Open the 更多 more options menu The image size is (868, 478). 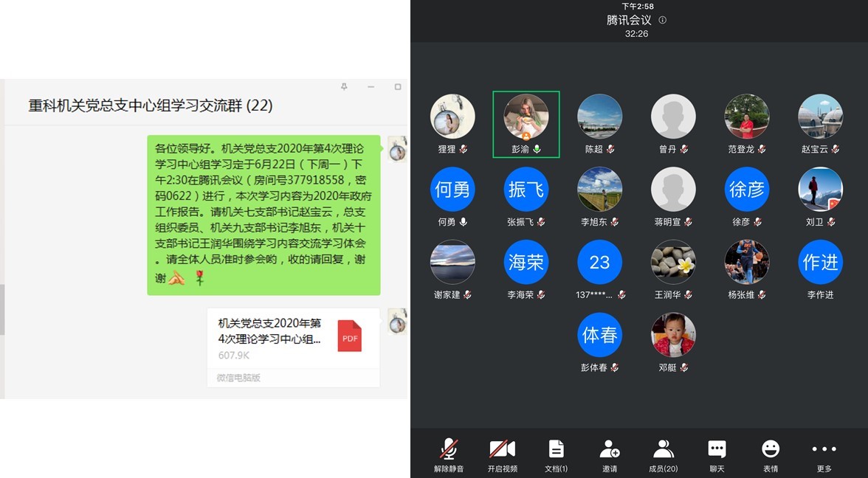point(824,455)
